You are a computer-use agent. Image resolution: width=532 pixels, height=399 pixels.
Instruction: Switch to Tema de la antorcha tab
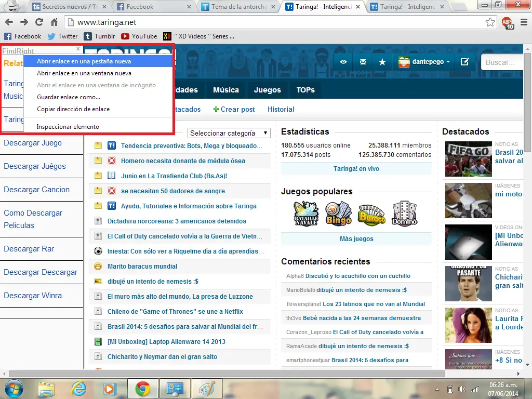click(x=237, y=6)
